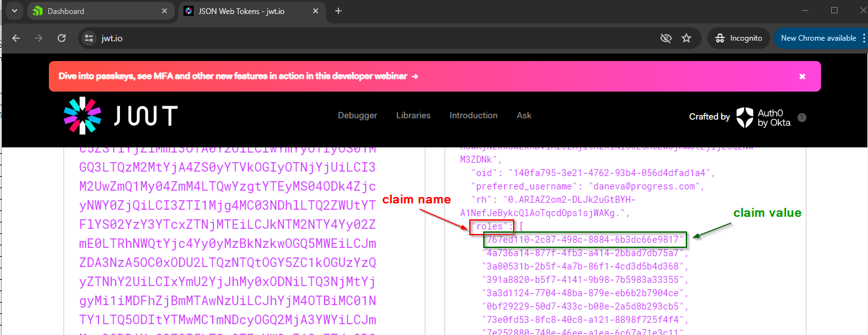The width and height of the screenshot is (868, 335).
Task: Open the Debugger nav item
Action: click(357, 116)
